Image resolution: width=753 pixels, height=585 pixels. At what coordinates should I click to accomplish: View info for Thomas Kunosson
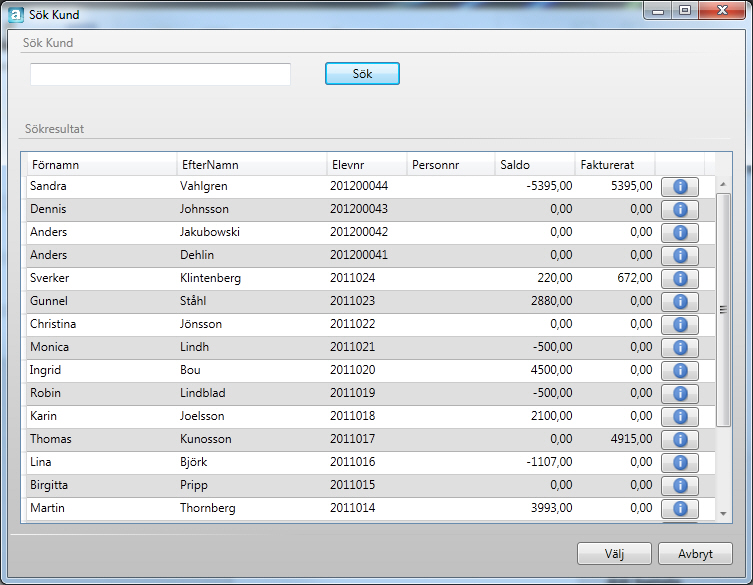click(x=680, y=439)
